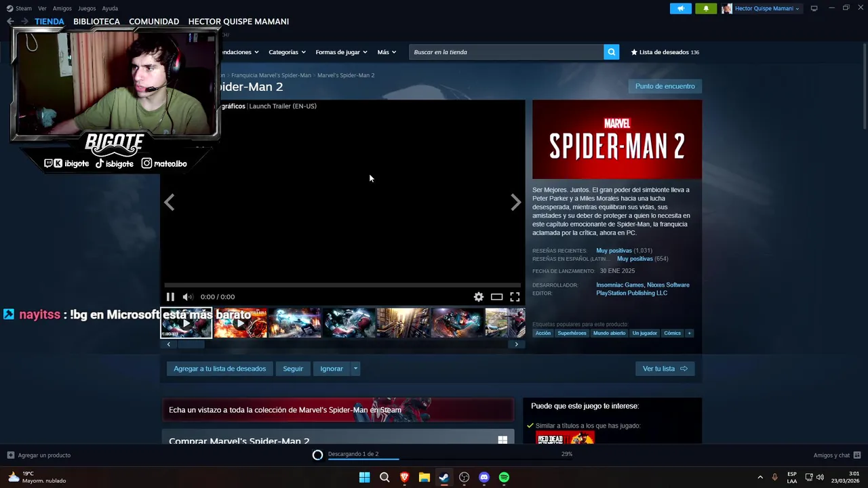
Task: Click Agregar a tu lista de deseados
Action: (x=220, y=369)
